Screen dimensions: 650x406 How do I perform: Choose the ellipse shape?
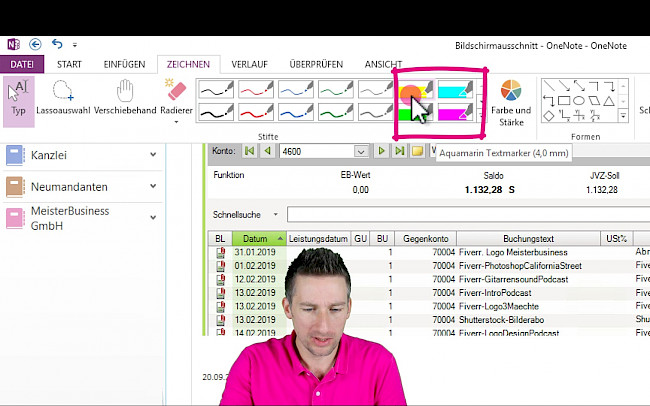point(579,100)
